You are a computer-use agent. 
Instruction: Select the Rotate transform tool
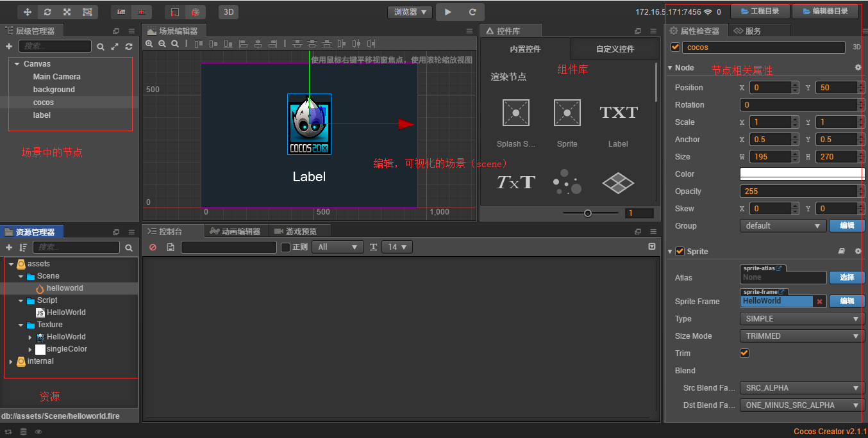pyautogui.click(x=47, y=12)
